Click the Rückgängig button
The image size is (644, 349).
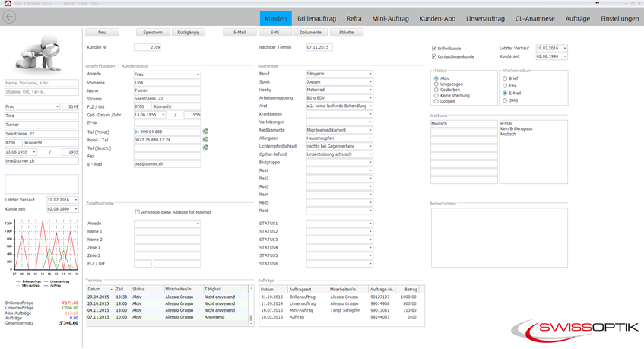pos(188,33)
